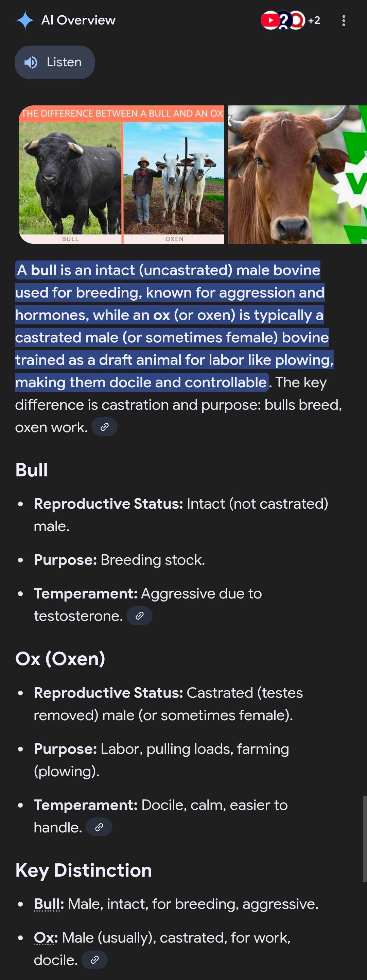
Task: Click link icon after "oxen work."
Action: click(105, 427)
